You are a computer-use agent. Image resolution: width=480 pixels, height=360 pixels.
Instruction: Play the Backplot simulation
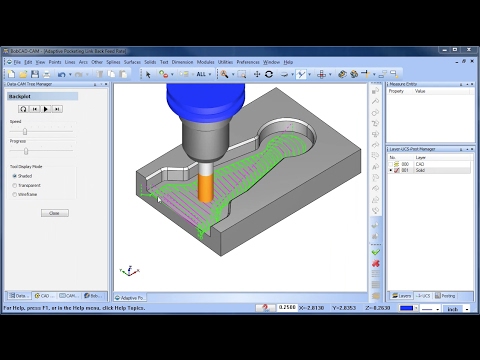tap(46, 109)
